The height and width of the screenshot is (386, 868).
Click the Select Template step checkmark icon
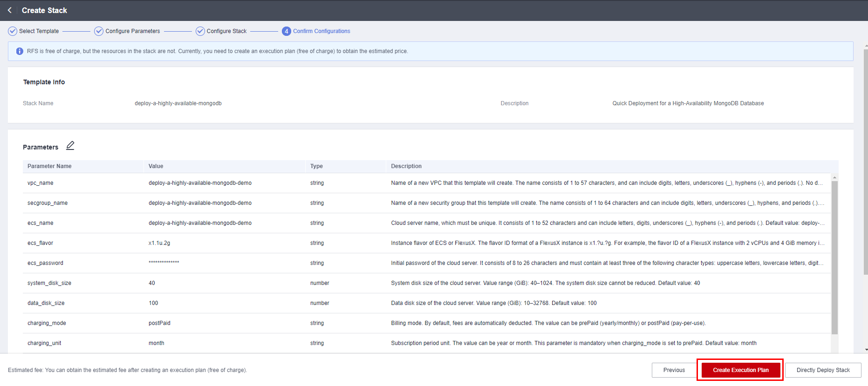pyautogui.click(x=13, y=31)
